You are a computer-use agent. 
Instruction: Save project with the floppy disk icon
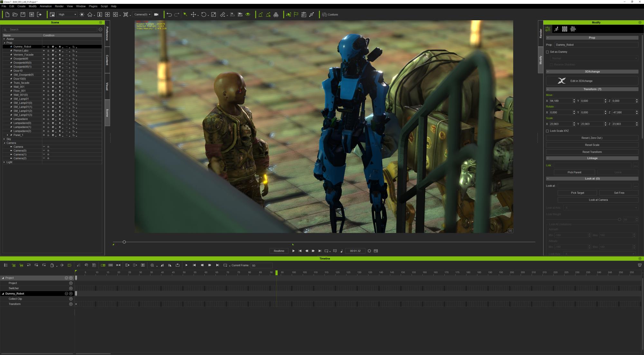coord(23,14)
